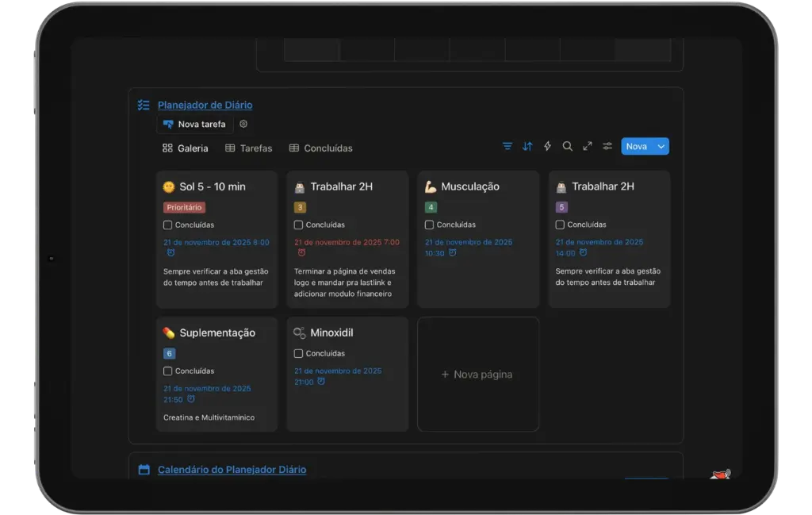Screen dimensions: 812x515
Task: Click the blue 6 tag on Suplementação
Action: coord(170,353)
